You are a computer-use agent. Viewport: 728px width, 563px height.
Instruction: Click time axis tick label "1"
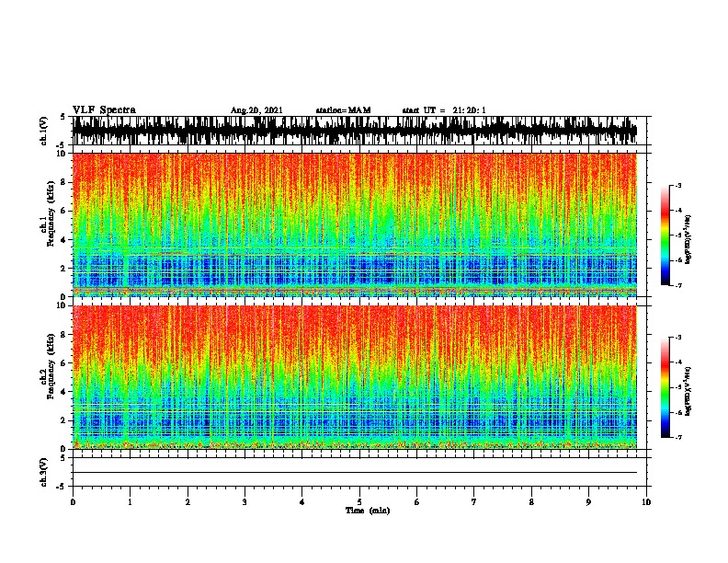[130, 501]
